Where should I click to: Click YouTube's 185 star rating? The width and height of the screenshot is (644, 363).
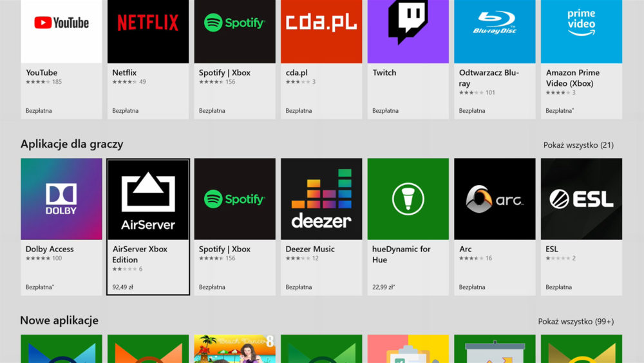point(44,82)
